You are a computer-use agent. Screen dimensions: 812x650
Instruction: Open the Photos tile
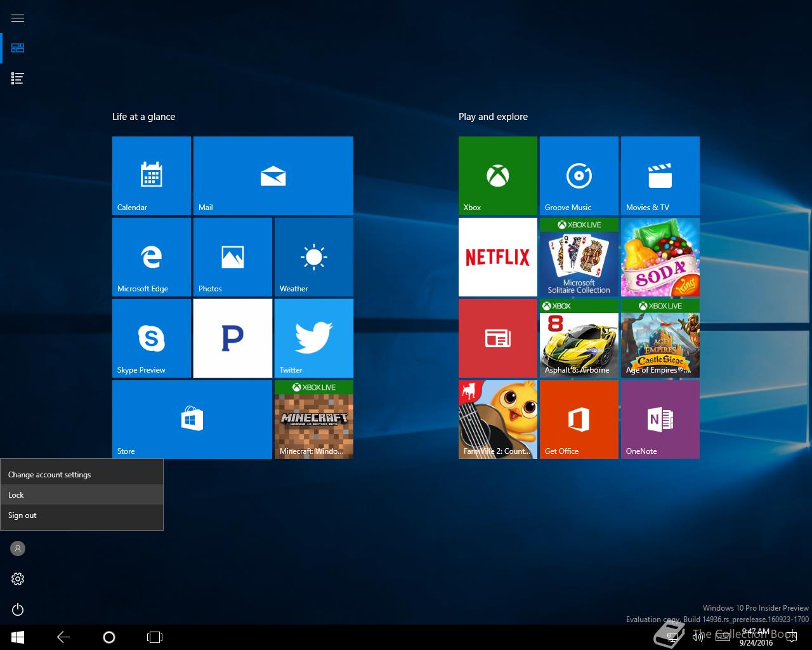(233, 257)
